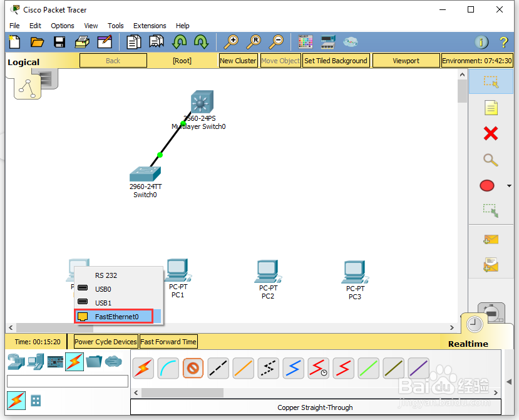Click the Zoom Out magnifier
The width and height of the screenshot is (519, 420).
tap(276, 42)
